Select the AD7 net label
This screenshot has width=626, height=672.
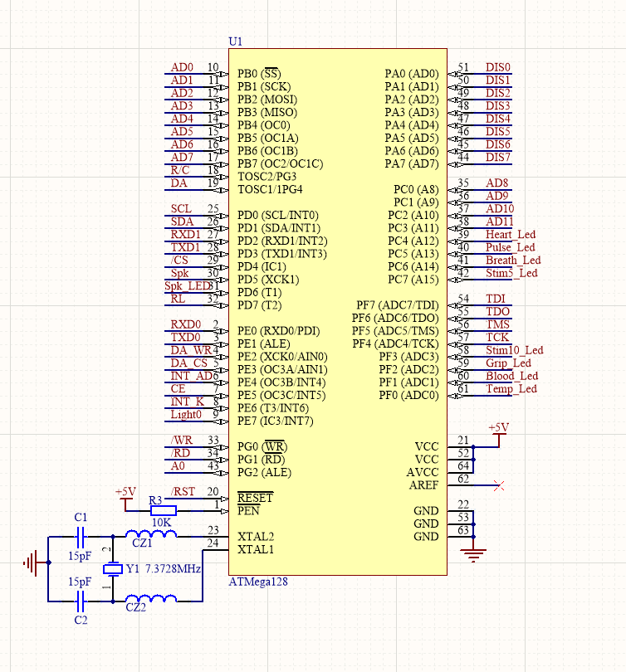click(x=182, y=158)
